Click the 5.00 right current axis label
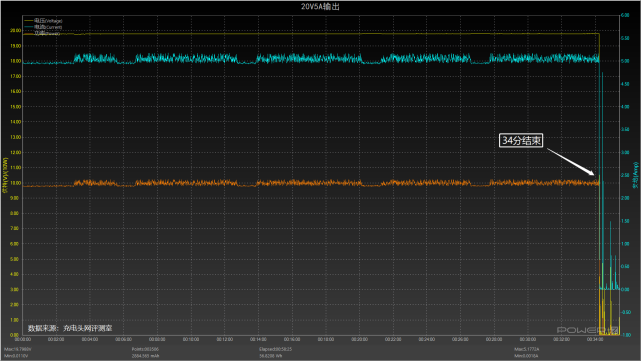The width and height of the screenshot is (641, 361). tap(625, 61)
